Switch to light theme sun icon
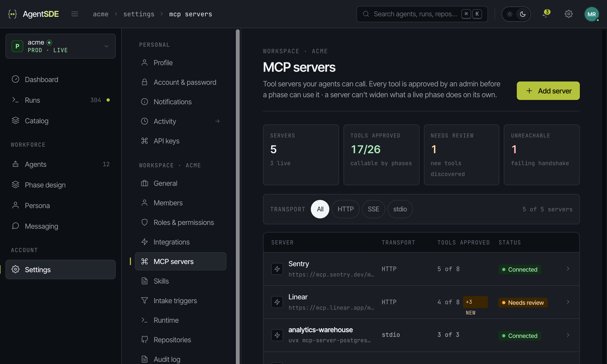607x364 pixels. 510,14
